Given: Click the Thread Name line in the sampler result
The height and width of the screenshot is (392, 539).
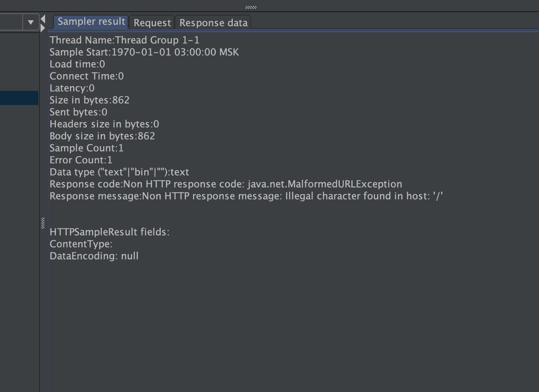Looking at the screenshot, I should tap(125, 40).
